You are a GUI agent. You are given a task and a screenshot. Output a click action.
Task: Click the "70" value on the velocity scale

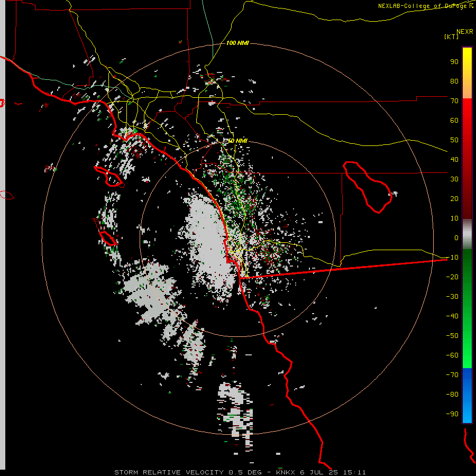point(454,101)
